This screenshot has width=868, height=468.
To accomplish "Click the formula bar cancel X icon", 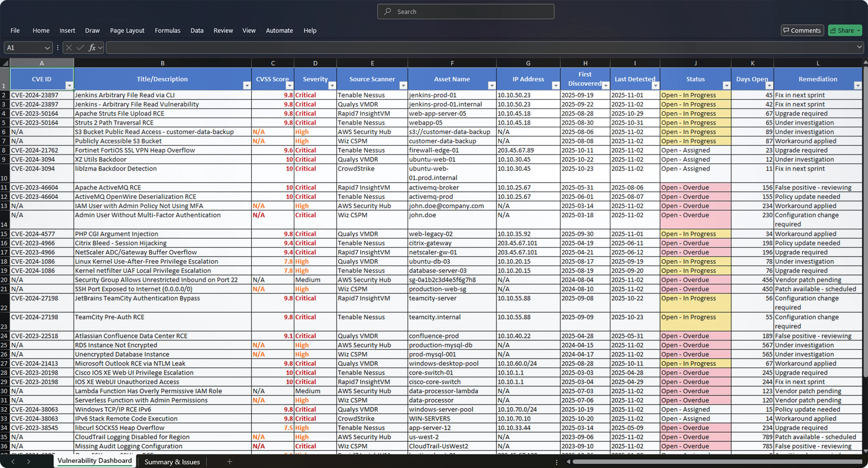I will click(x=69, y=48).
